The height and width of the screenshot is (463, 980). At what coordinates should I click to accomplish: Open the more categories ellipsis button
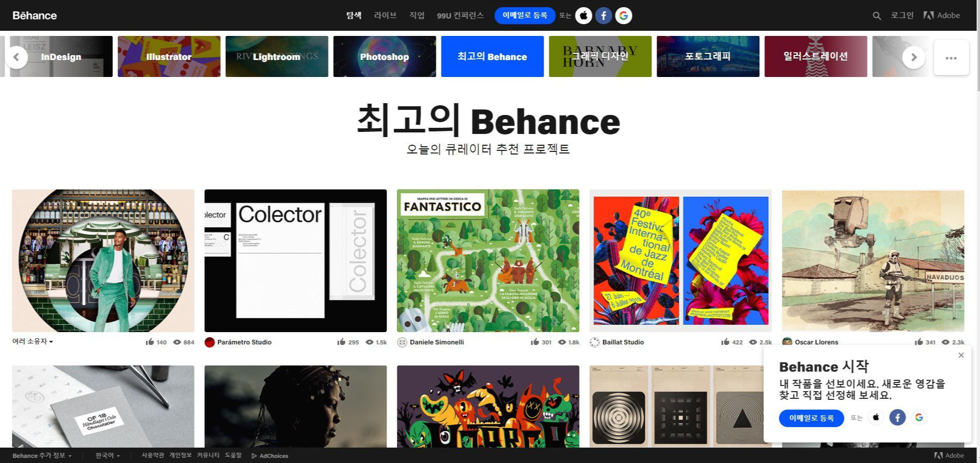[x=951, y=57]
